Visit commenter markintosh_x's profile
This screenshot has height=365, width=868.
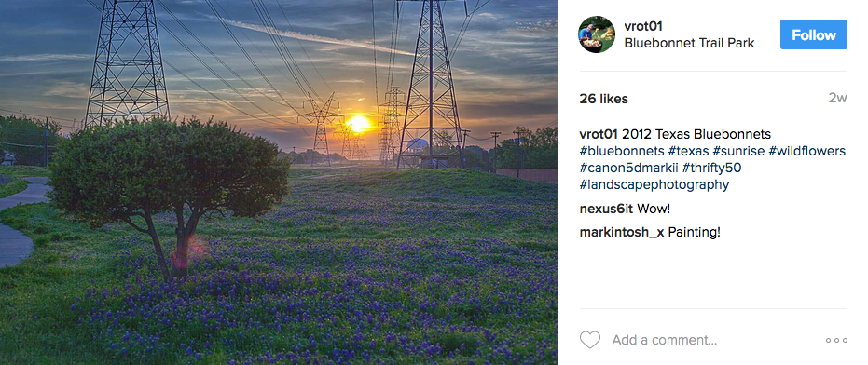coord(622,232)
